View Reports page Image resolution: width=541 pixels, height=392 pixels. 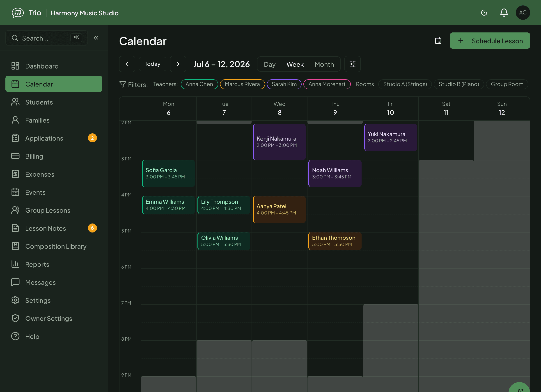coord(54,264)
